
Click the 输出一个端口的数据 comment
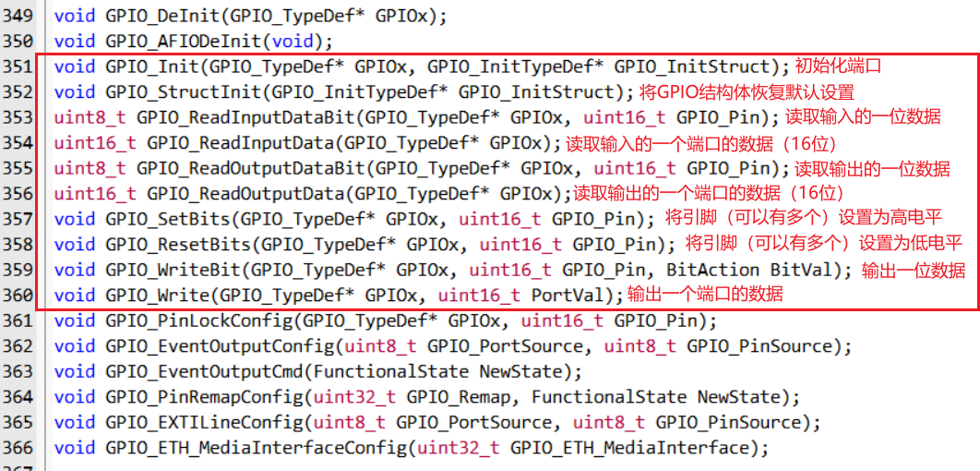(x=704, y=296)
